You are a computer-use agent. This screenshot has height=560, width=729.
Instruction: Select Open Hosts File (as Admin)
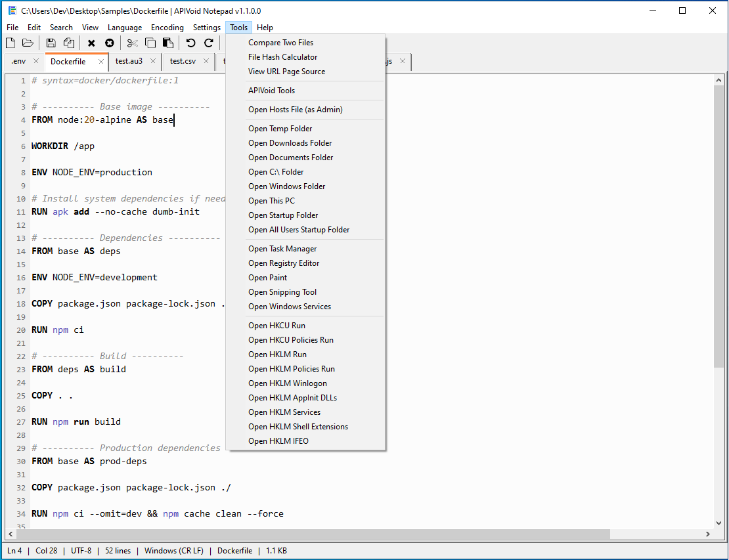tap(305, 109)
